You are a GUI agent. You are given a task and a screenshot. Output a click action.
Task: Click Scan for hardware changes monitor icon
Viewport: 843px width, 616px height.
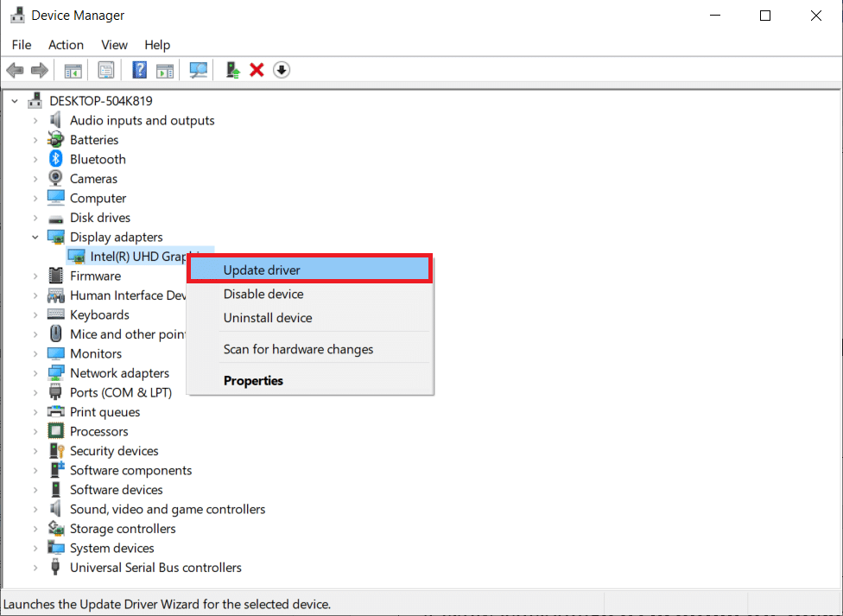point(199,70)
